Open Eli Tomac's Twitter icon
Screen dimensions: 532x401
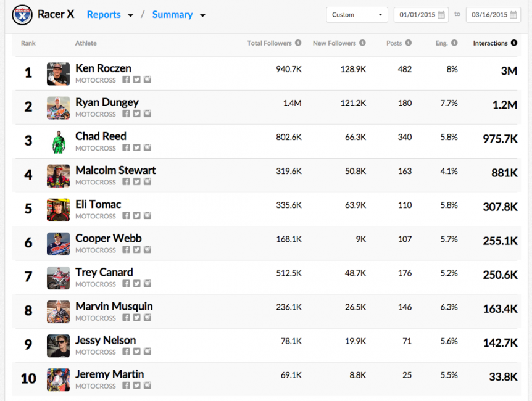[x=136, y=215]
